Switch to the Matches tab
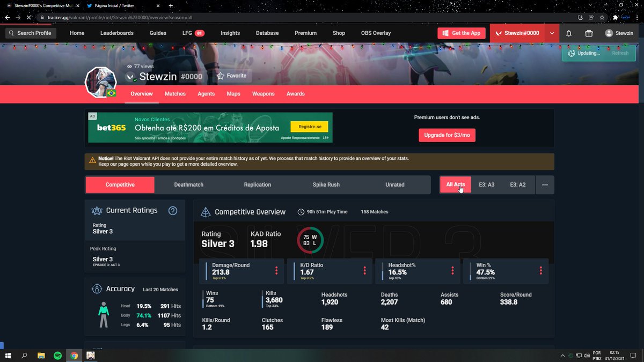The height and width of the screenshot is (362, 644). click(175, 93)
